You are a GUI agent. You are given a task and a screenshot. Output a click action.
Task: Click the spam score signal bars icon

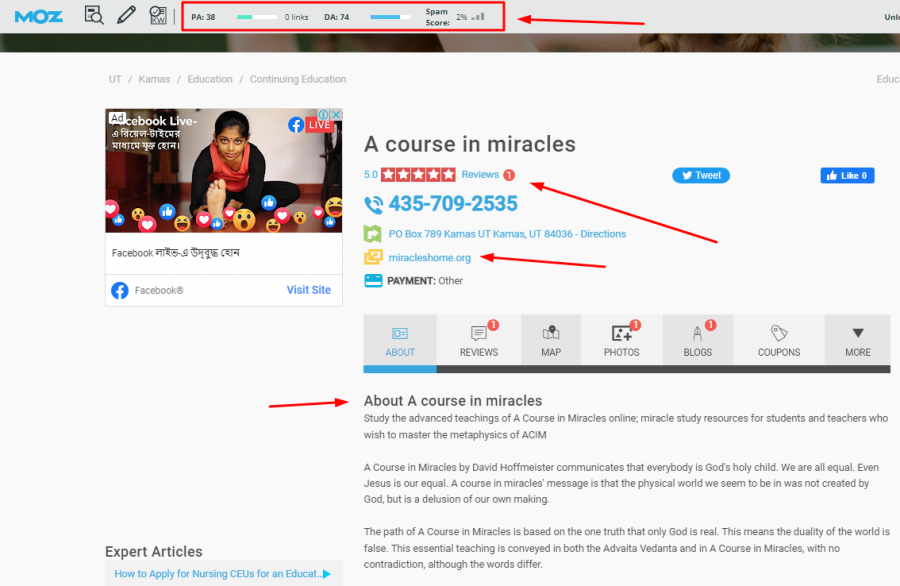click(x=478, y=17)
